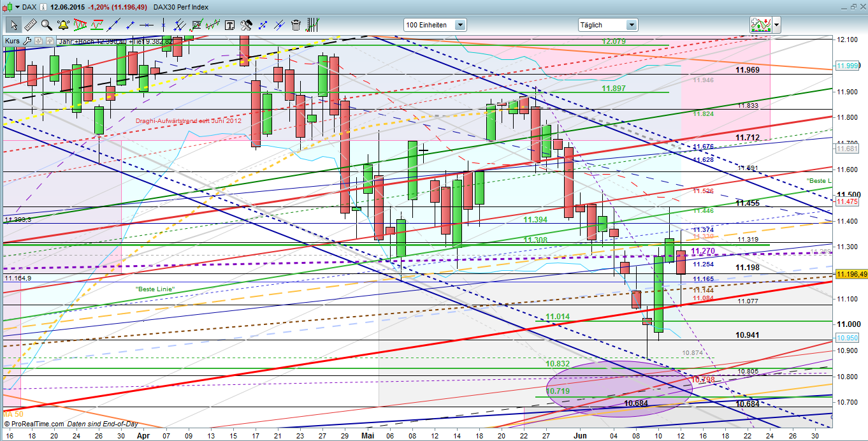
Task: Open the alarm bell alert tool
Action: 62,25
